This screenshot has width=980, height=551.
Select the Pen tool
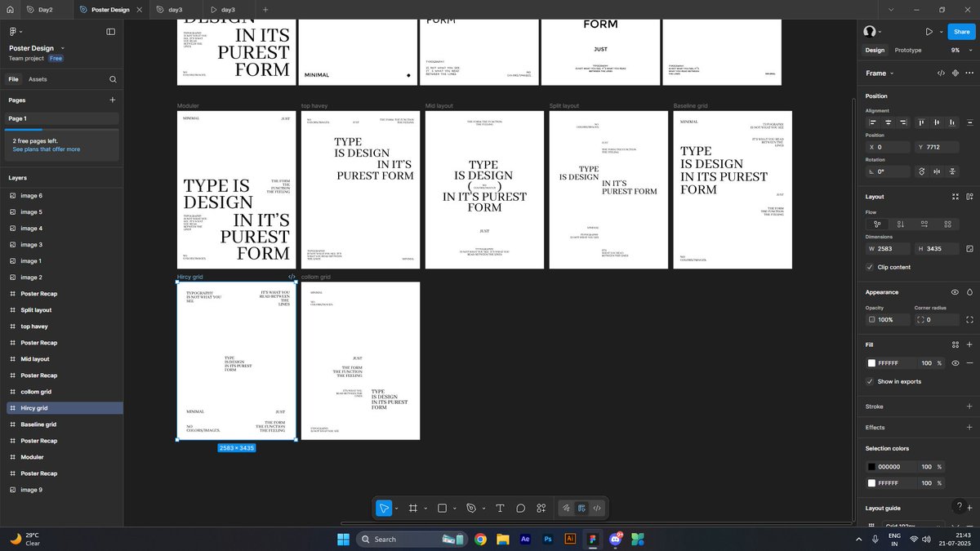pyautogui.click(x=471, y=508)
